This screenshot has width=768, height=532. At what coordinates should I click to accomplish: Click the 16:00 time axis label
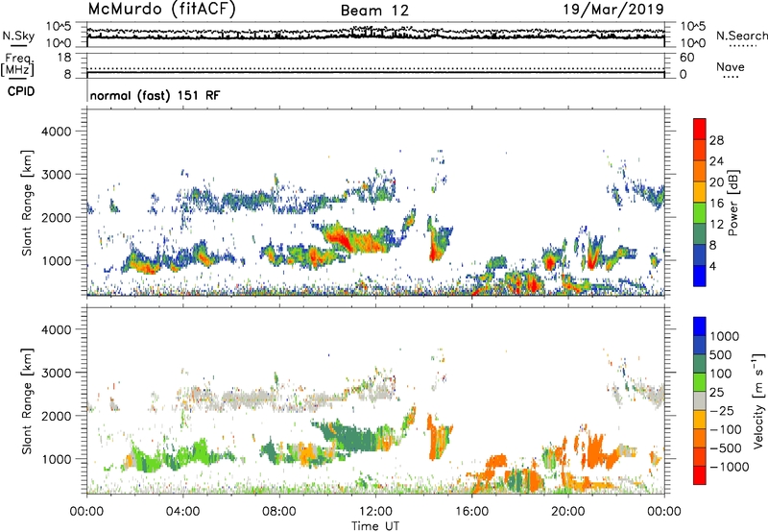472,512
